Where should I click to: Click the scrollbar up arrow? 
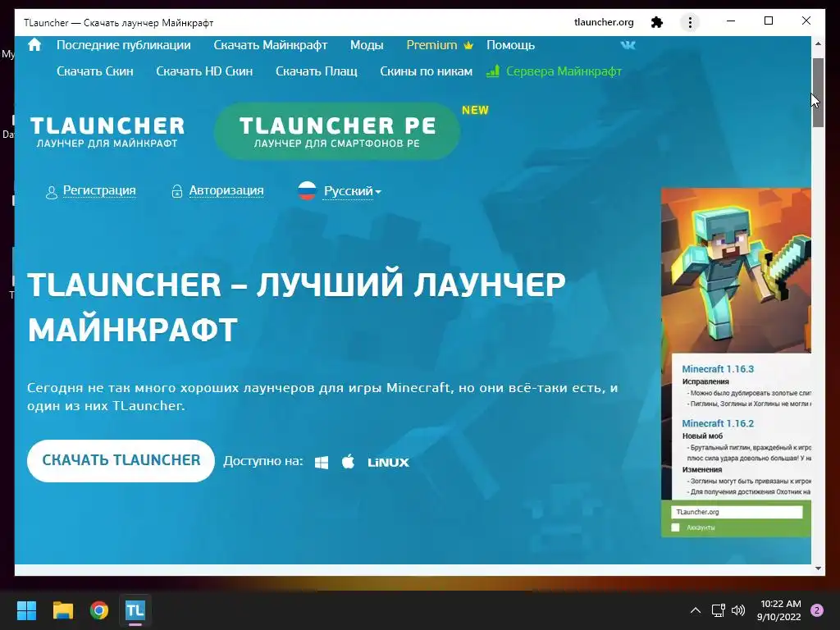click(818, 43)
